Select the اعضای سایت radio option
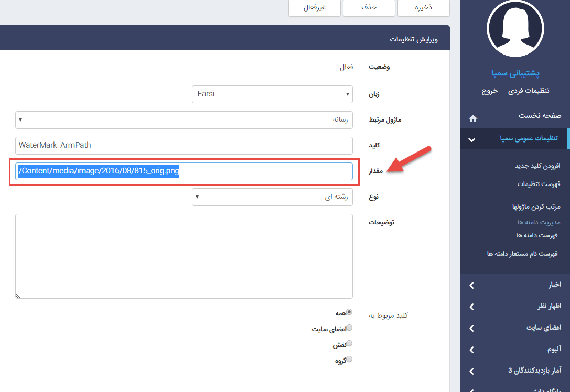 coord(349,328)
